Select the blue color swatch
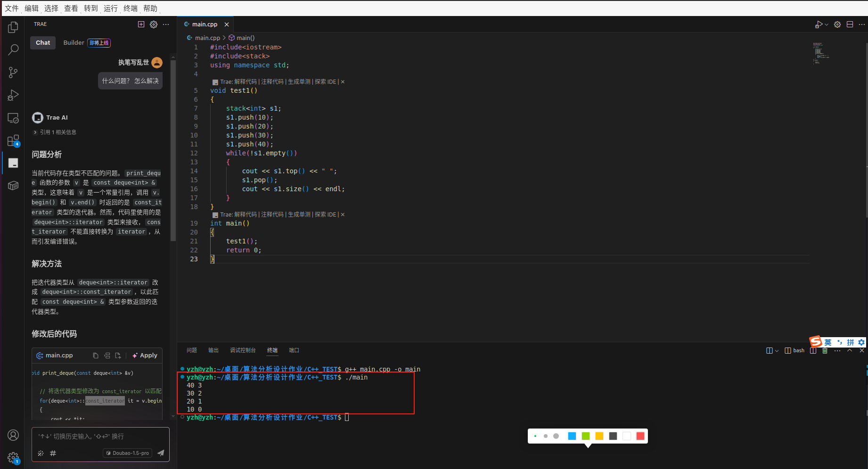 point(572,436)
